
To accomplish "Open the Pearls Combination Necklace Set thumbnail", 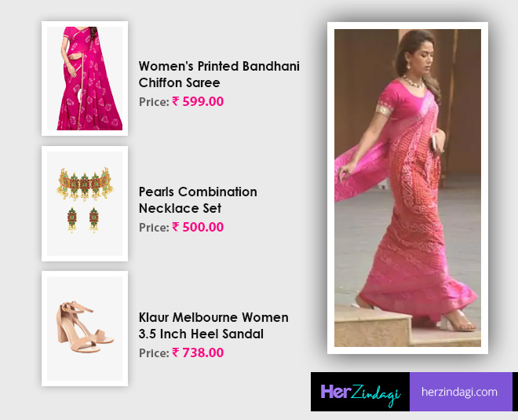I will pos(85,203).
